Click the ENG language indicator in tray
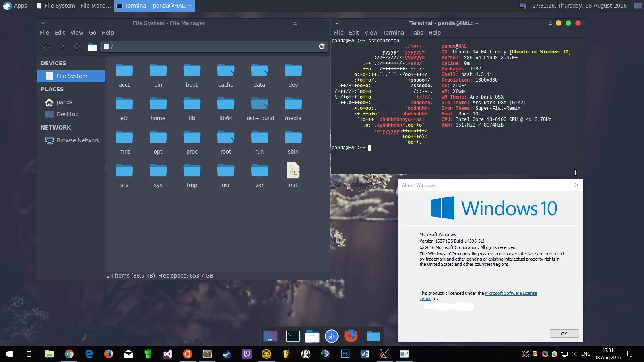The width and height of the screenshot is (644, 362). 586,354
